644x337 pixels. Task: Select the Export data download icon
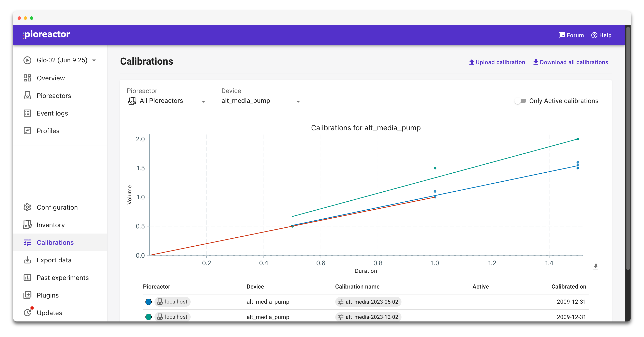pos(27,260)
